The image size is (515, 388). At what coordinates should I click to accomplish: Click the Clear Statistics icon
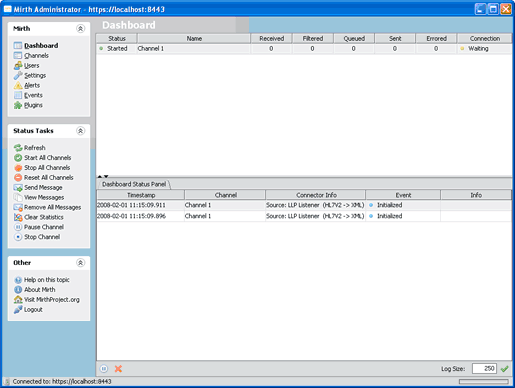18,217
